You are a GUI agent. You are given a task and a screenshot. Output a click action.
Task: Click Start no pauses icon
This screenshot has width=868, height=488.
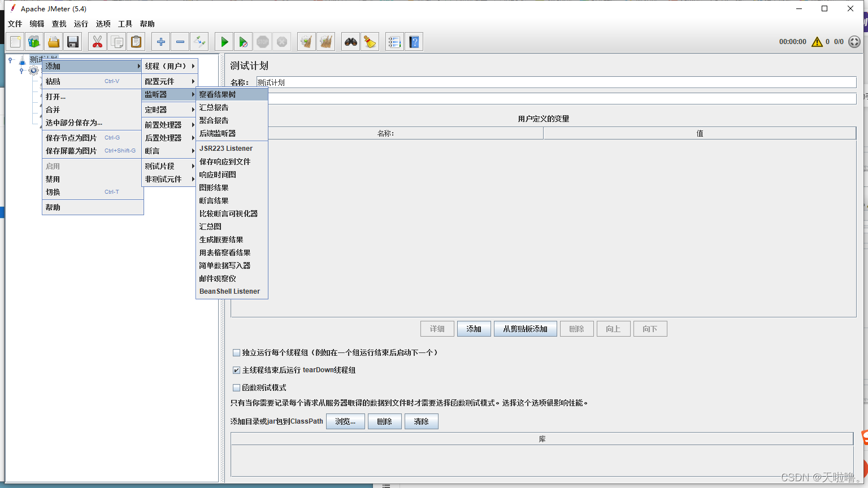[x=244, y=42]
